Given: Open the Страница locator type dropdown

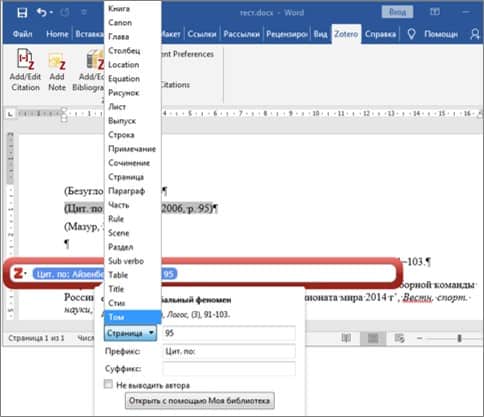Looking at the screenshot, I should (x=130, y=333).
